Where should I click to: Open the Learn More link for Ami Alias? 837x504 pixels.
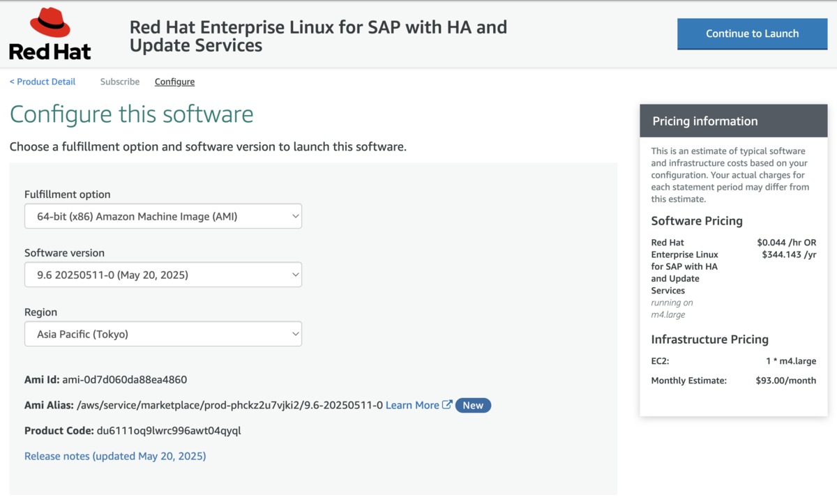pyautogui.click(x=412, y=405)
